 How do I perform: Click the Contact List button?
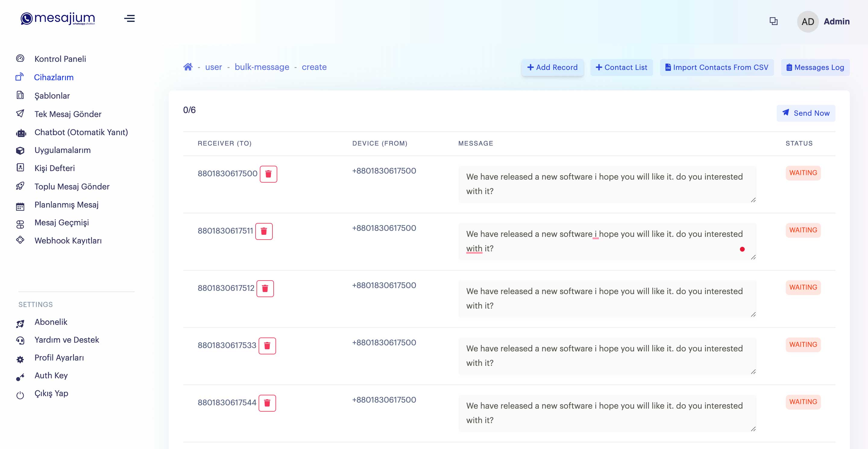pyautogui.click(x=621, y=68)
